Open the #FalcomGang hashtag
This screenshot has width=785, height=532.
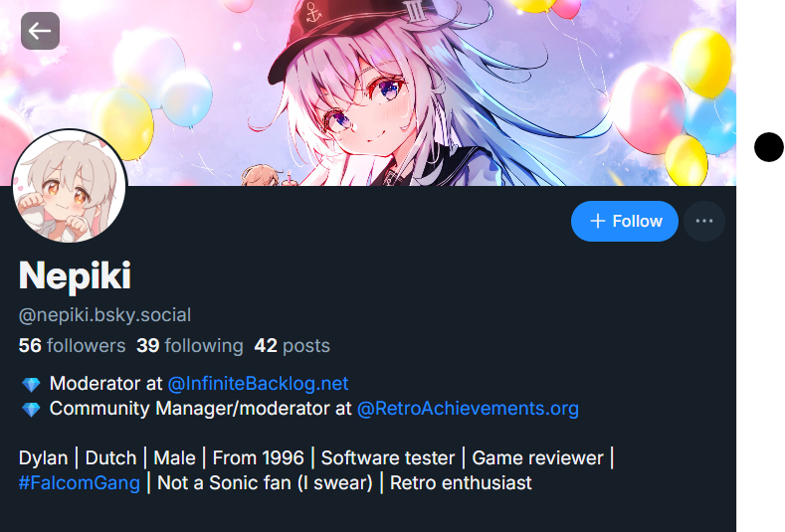(80, 483)
